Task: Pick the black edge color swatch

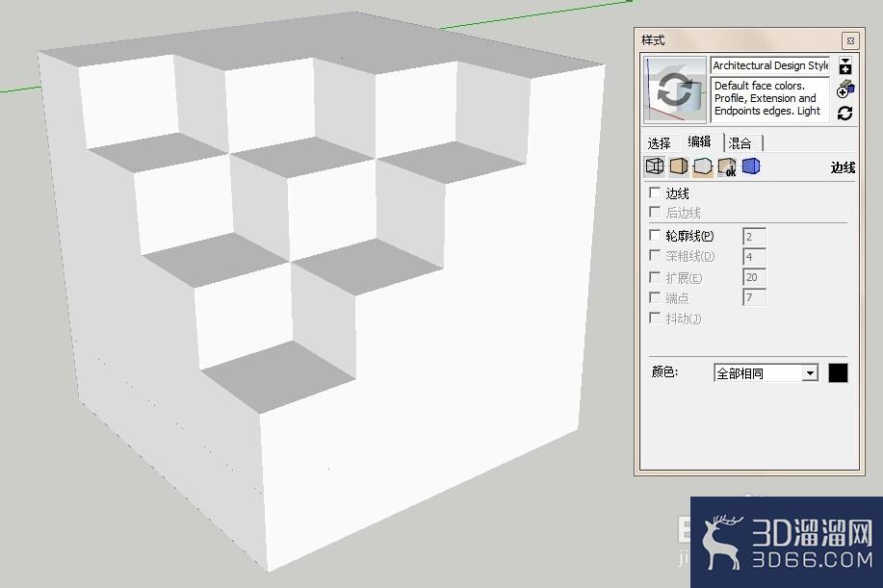Action: tap(838, 373)
